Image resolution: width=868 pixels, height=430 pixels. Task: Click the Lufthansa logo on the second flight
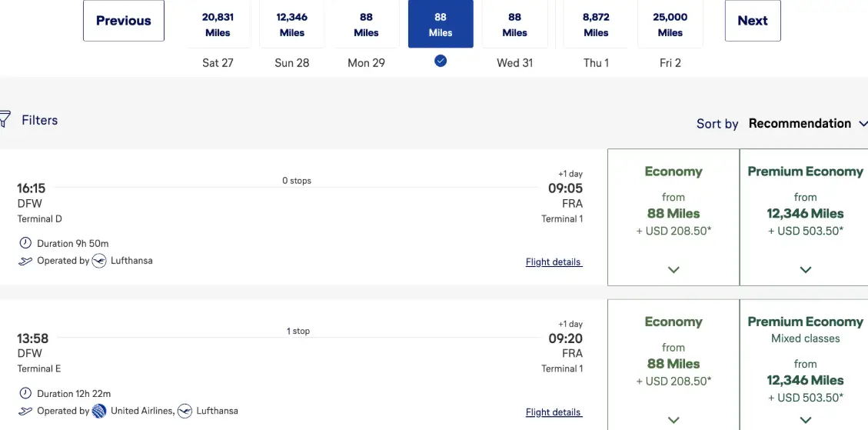pyautogui.click(x=185, y=411)
